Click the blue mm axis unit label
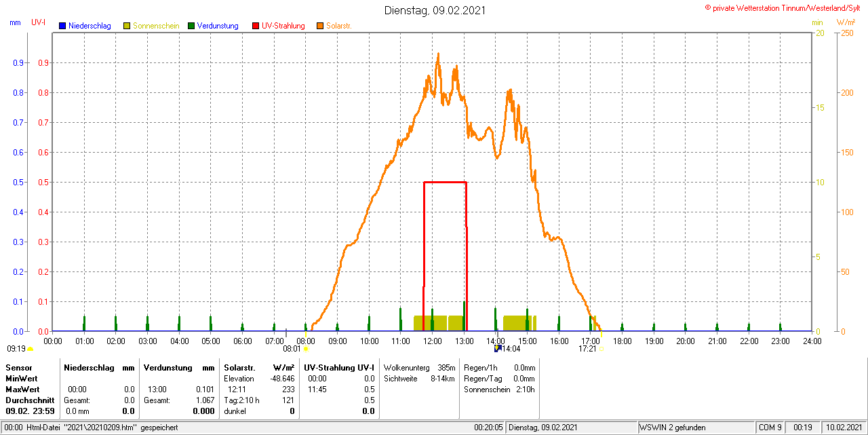The height and width of the screenshot is (435, 868). click(16, 22)
